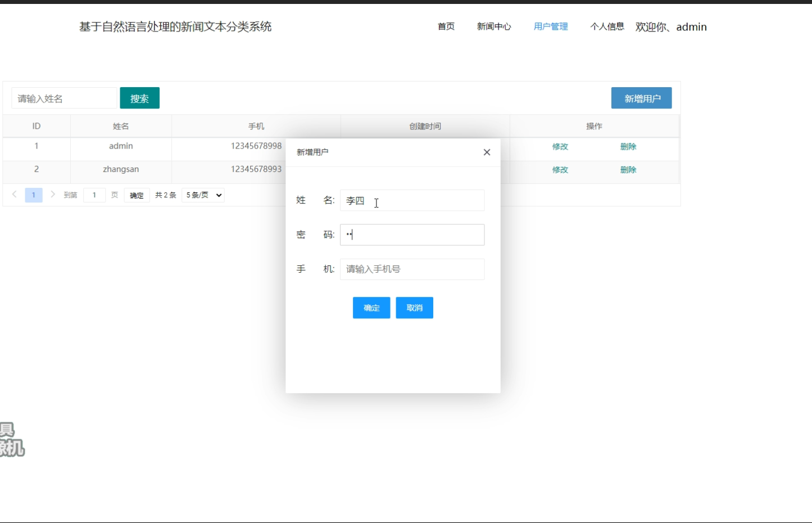Open the 新闻中心 news center menu
This screenshot has width=812, height=523.
tap(493, 26)
